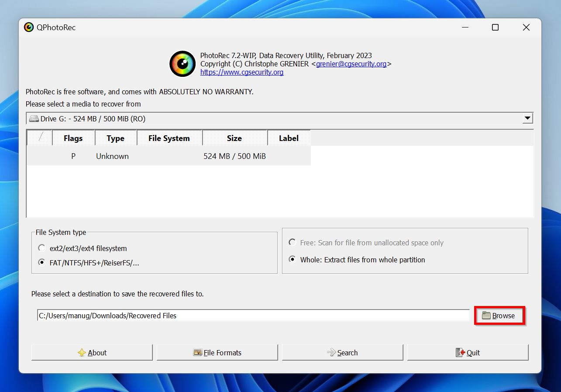Click the drive icon next to Drive G:
The height and width of the screenshot is (392, 561).
coord(34,118)
